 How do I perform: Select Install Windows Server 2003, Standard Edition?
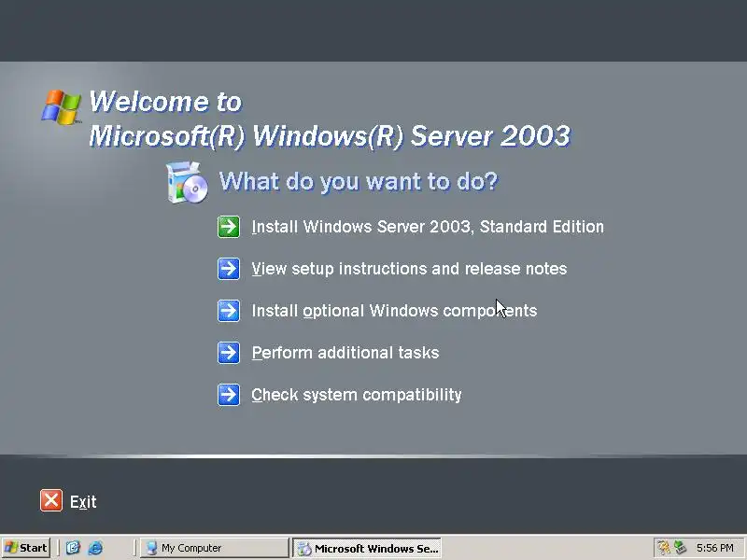428,227
